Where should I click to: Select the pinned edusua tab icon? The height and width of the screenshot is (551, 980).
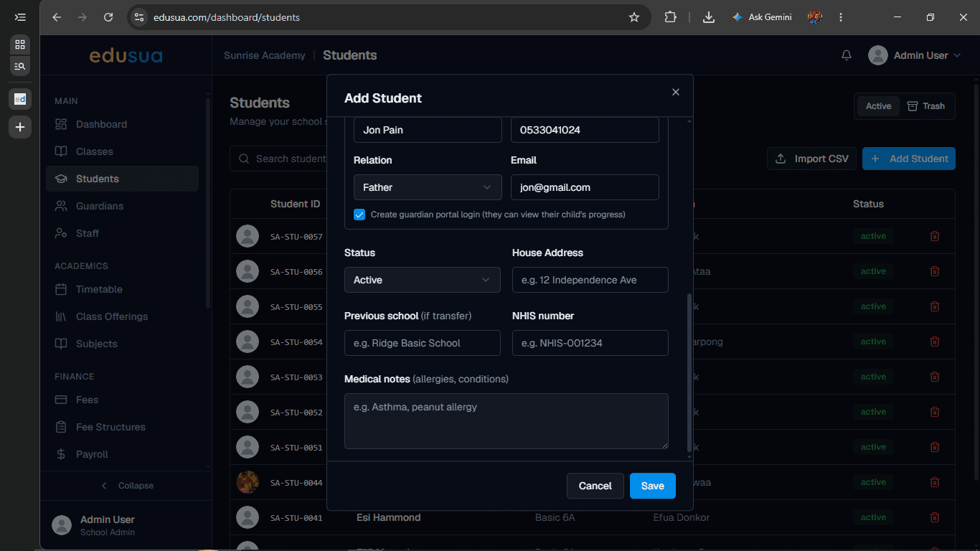tap(20, 98)
